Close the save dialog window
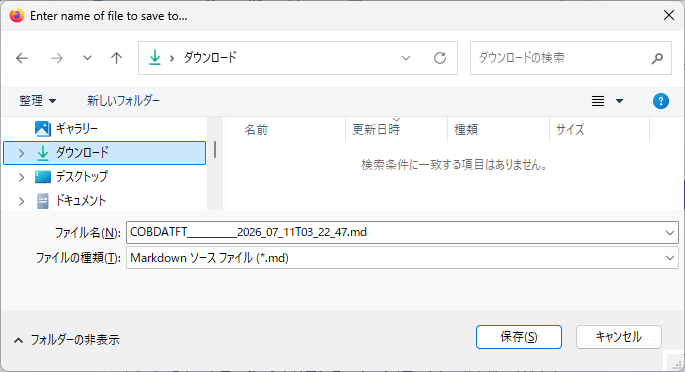Screen dimensions: 685x372 [x=668, y=15]
